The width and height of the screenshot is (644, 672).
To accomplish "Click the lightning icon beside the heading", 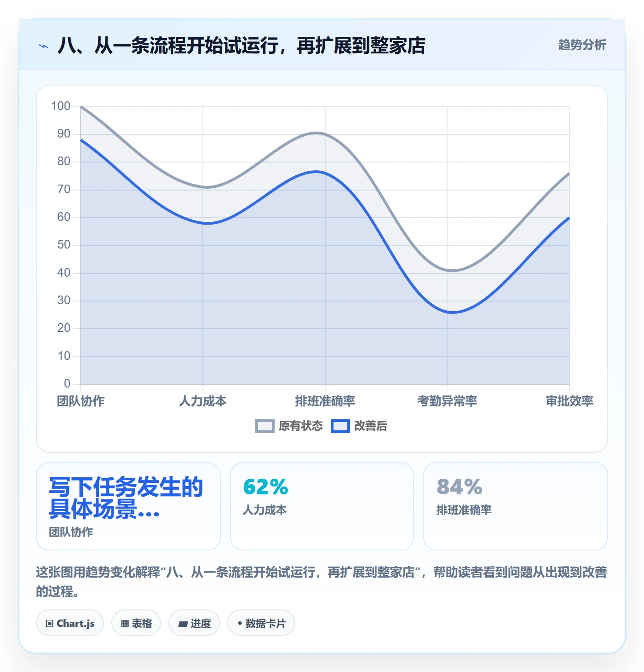I will [x=44, y=46].
